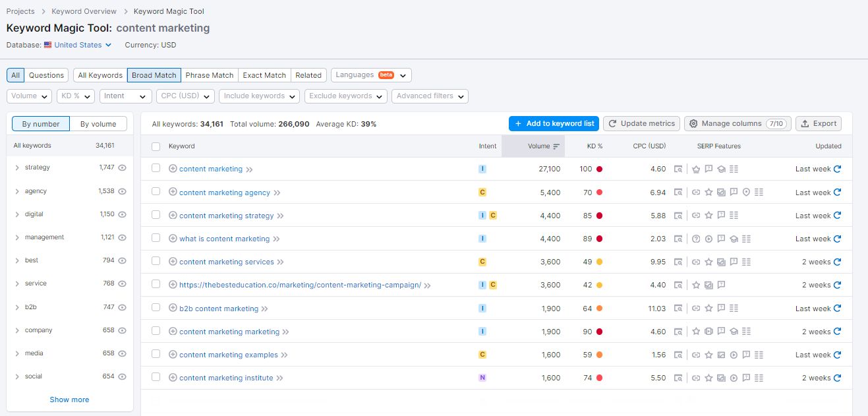The width and height of the screenshot is (868, 416).
Task: Select the Questions tab
Action: tap(46, 75)
